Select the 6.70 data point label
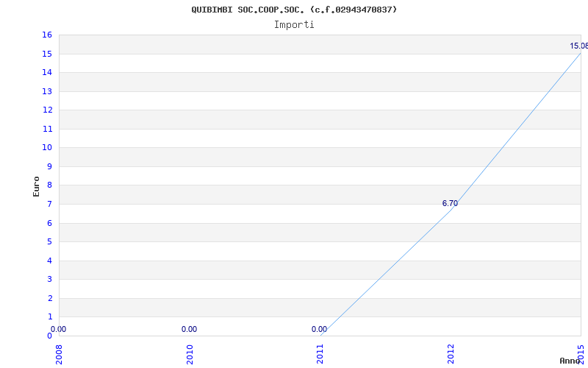The image size is (588, 368). 450,204
